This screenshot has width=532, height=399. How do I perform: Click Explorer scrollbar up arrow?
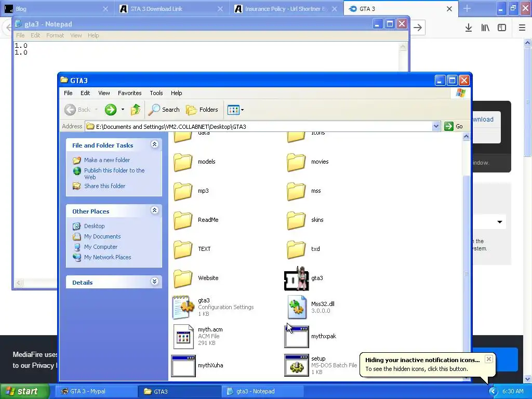[466, 137]
